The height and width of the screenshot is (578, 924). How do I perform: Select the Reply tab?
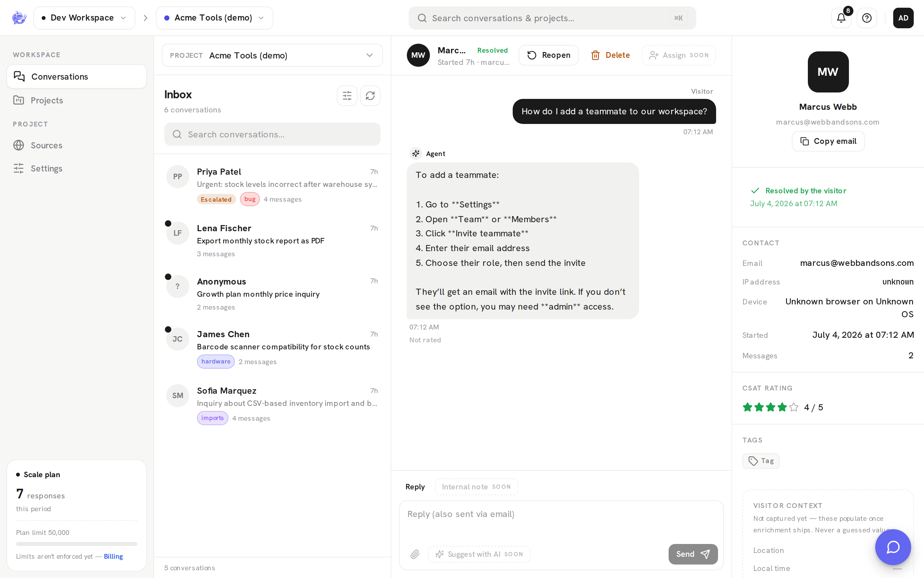pos(415,486)
